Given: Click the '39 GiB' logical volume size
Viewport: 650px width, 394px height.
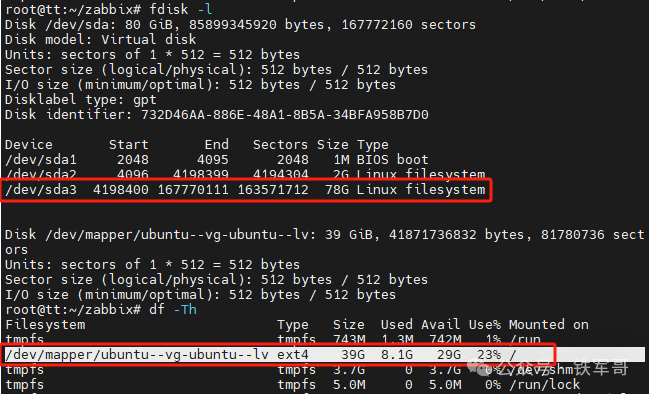Looking at the screenshot, I should (349, 234).
